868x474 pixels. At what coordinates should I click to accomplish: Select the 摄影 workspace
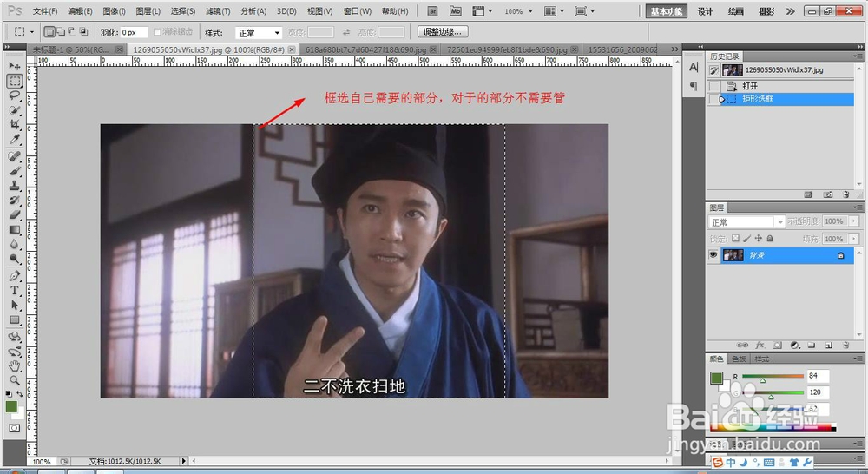click(766, 11)
